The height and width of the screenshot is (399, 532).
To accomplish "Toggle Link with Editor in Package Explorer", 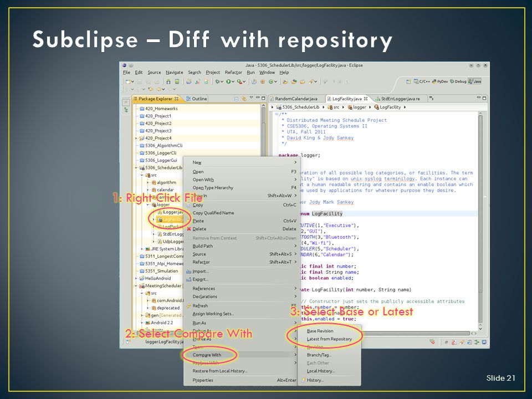I will (x=244, y=99).
